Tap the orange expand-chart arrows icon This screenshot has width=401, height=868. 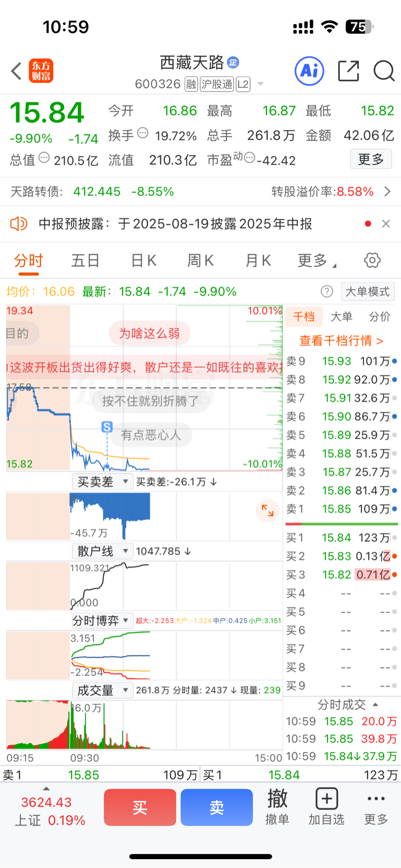pyautogui.click(x=267, y=510)
